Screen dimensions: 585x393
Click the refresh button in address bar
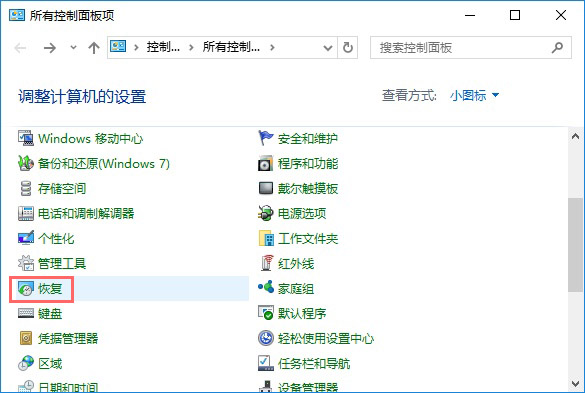pyautogui.click(x=348, y=48)
